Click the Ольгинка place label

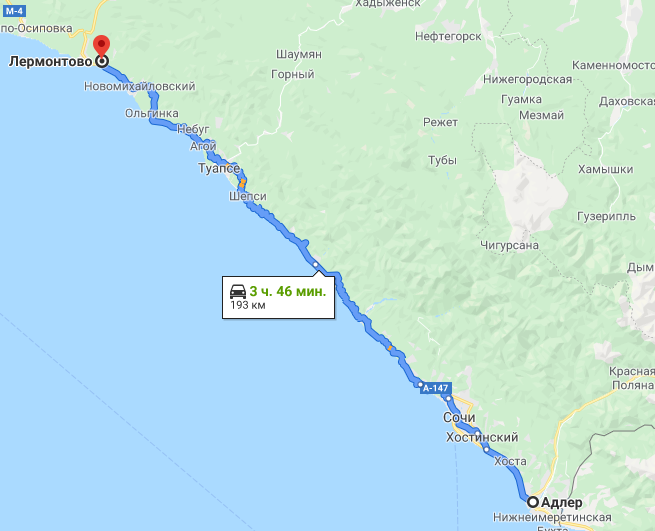(x=152, y=113)
